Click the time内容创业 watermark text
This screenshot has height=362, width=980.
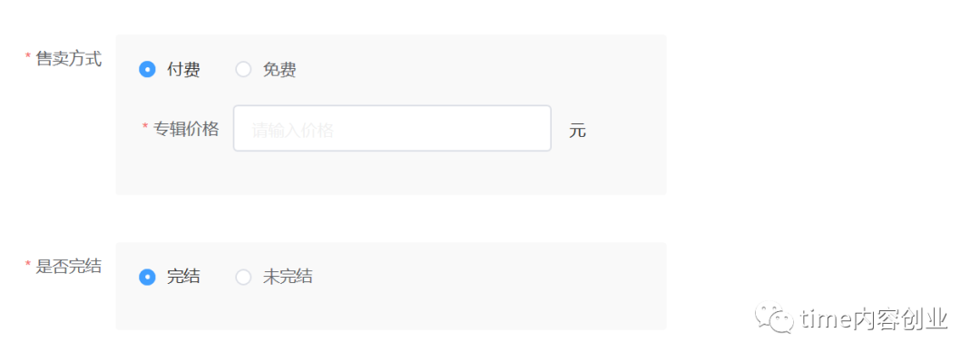pos(875,319)
